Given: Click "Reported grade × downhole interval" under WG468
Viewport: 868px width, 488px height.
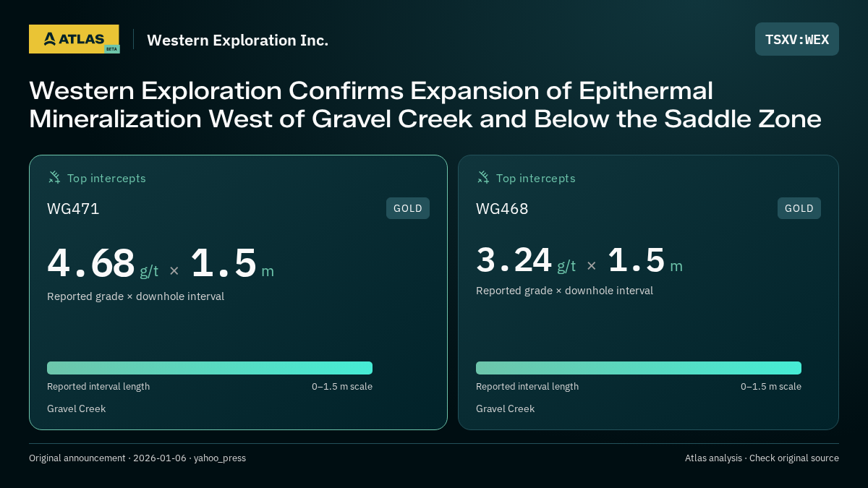Looking at the screenshot, I should tap(564, 291).
